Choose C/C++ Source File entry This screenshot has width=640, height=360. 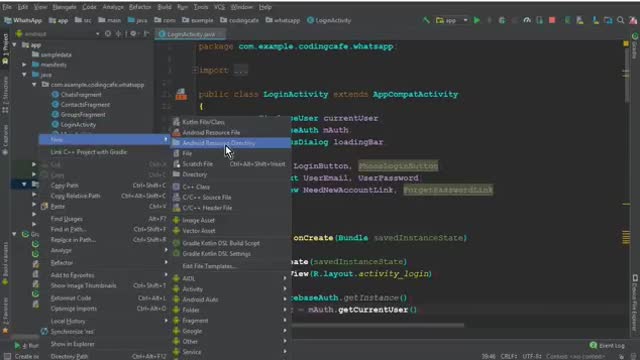(231, 197)
